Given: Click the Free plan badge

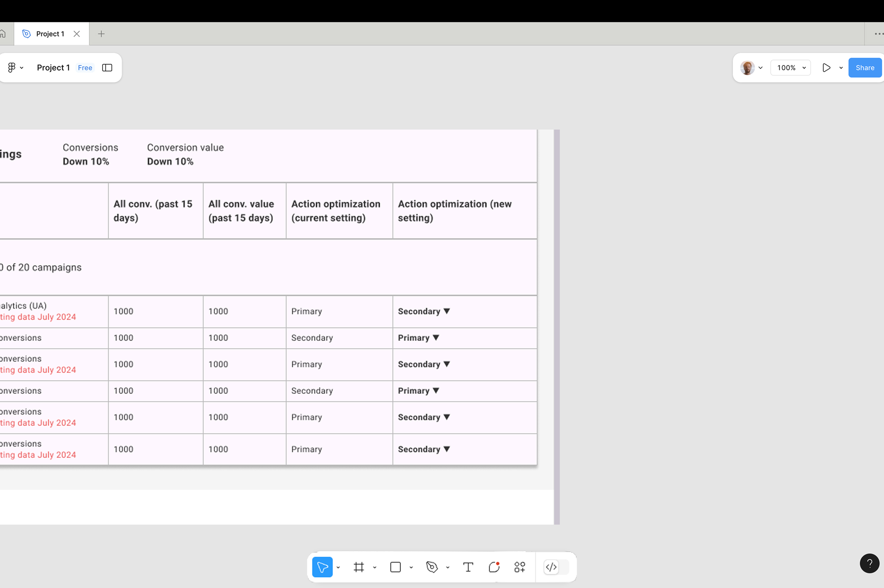Looking at the screenshot, I should 85,68.
